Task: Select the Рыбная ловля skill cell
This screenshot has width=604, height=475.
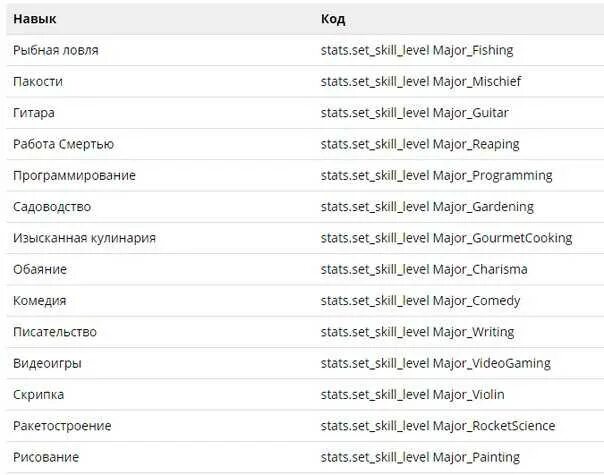Action: coord(55,50)
